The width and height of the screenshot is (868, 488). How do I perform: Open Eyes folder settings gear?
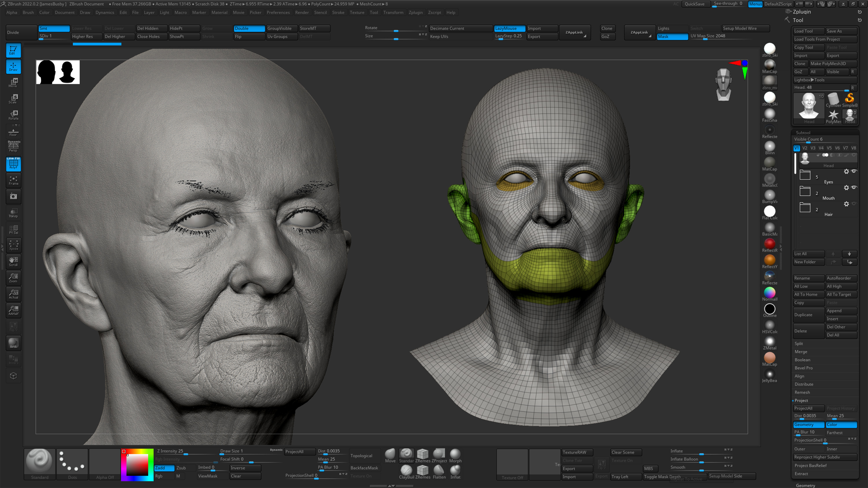(847, 171)
